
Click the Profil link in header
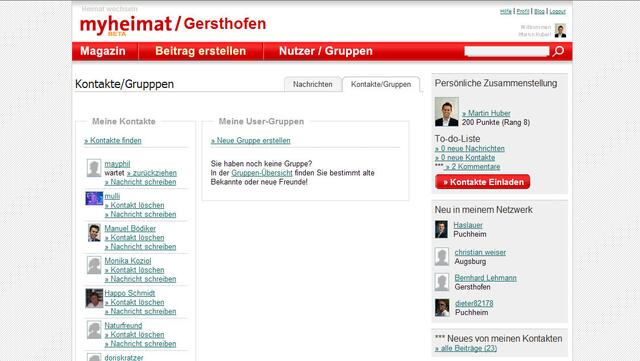coord(523,11)
